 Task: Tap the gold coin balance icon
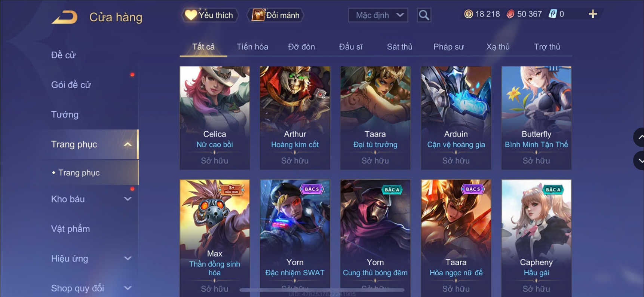(x=468, y=14)
